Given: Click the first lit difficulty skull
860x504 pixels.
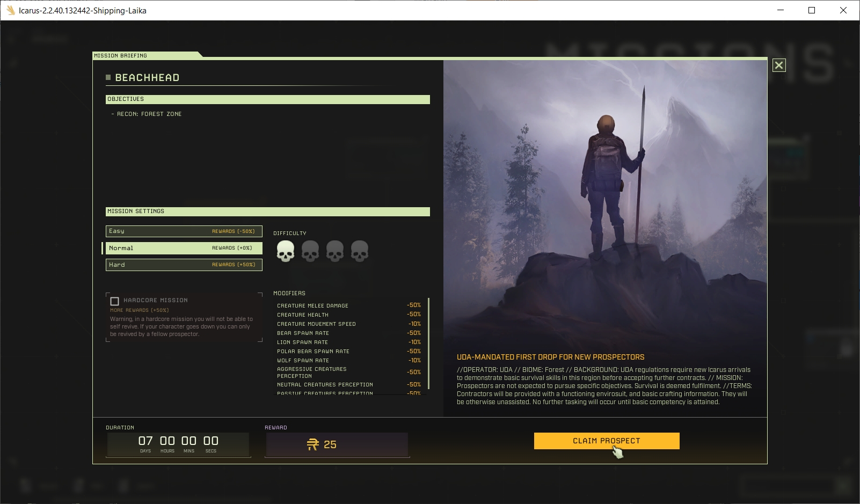Looking at the screenshot, I should [x=286, y=251].
